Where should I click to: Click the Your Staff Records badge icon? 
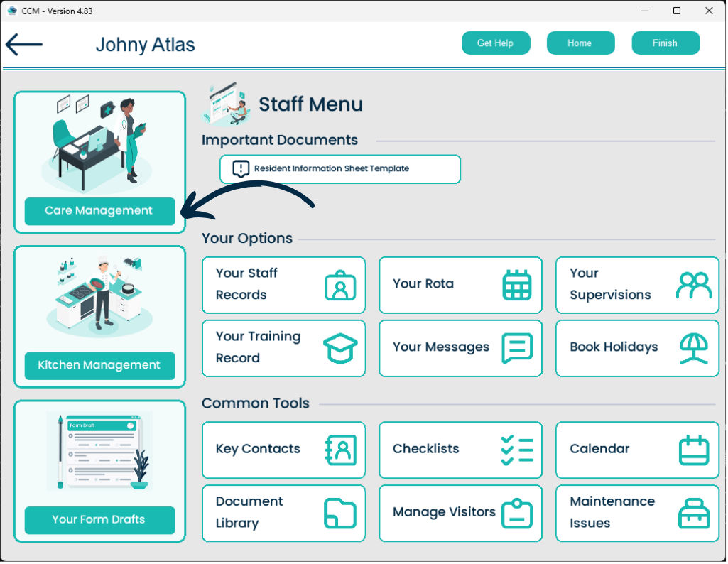tap(340, 286)
